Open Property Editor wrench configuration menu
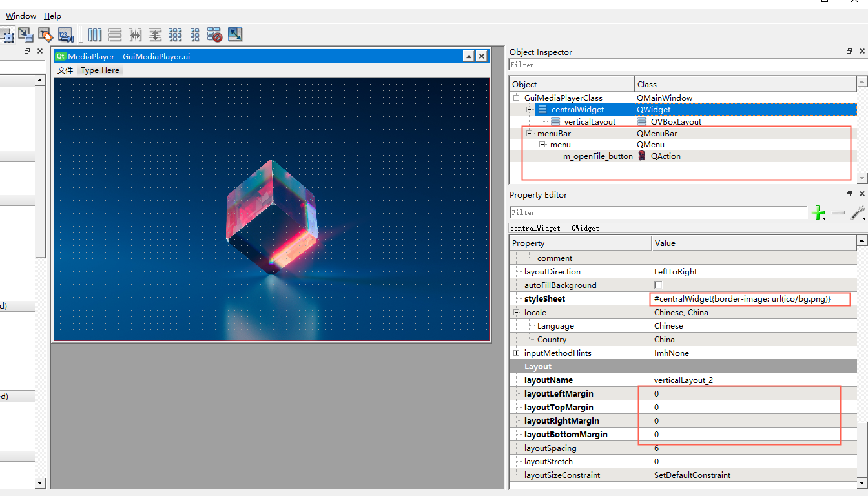The width and height of the screenshot is (868, 496). (x=858, y=212)
